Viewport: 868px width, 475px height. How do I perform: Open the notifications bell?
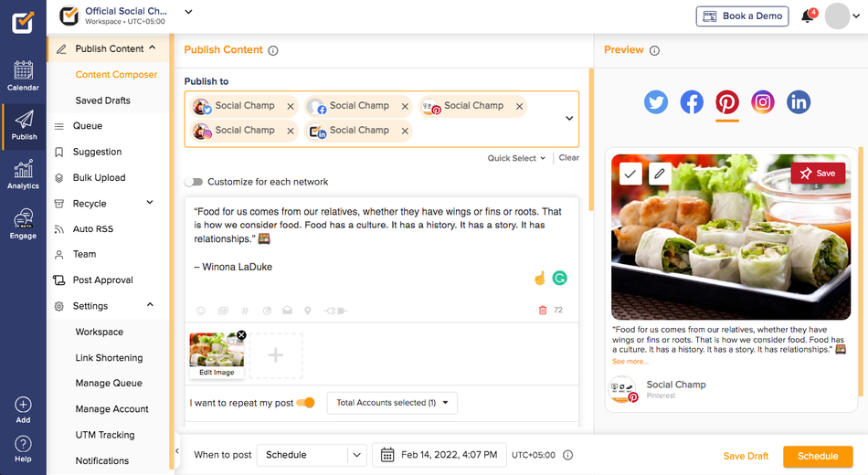(x=808, y=16)
